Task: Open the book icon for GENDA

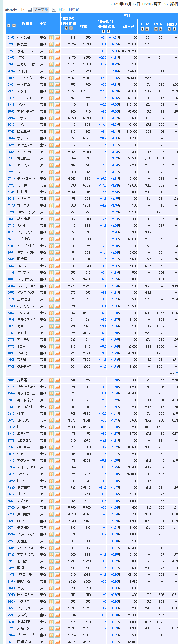Action: click(51, 447)
